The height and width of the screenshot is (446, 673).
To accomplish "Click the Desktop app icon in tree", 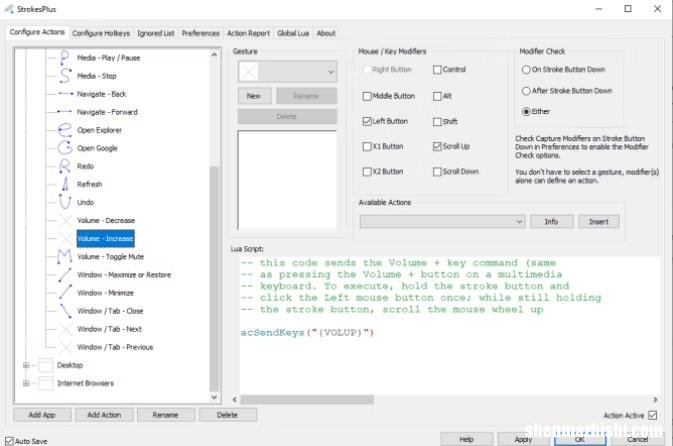I will [45, 365].
